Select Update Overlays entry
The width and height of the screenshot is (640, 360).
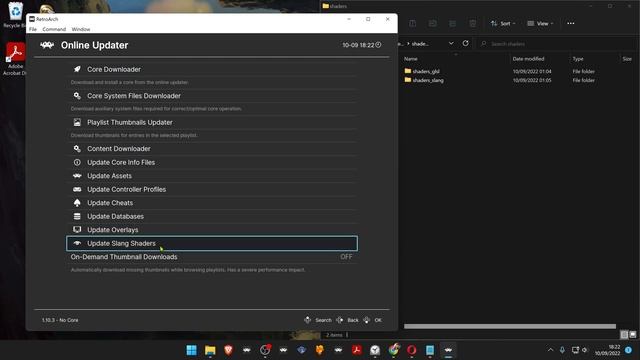212,230
